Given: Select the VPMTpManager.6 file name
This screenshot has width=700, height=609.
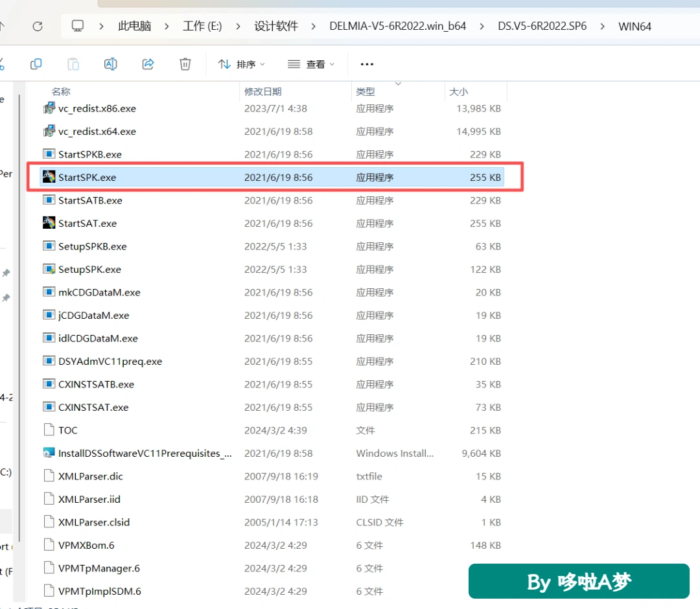Looking at the screenshot, I should pos(99,568).
